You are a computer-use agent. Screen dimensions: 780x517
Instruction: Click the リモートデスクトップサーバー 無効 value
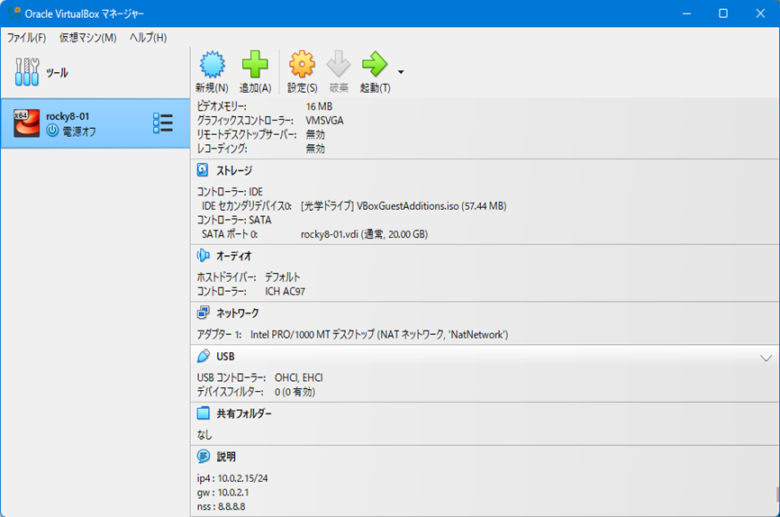coord(315,135)
